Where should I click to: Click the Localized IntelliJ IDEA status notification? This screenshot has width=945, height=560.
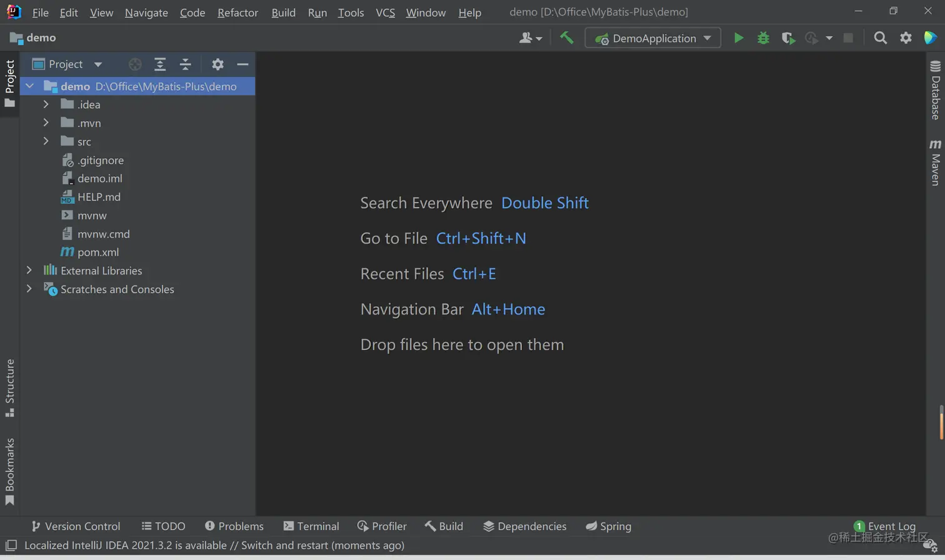click(214, 546)
